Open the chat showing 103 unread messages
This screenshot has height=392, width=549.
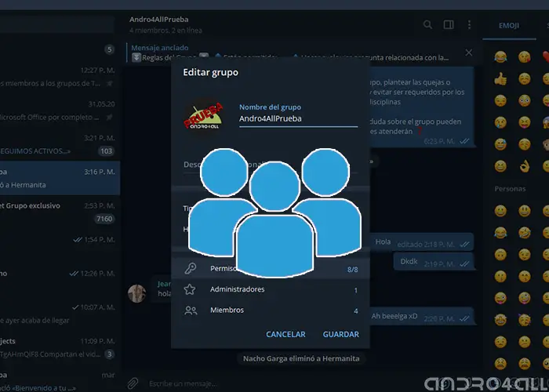click(60, 144)
